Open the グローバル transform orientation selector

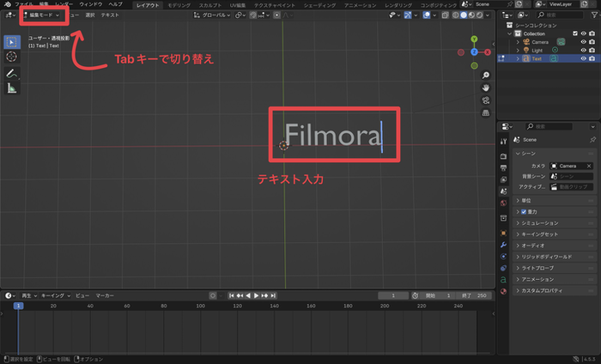coord(211,15)
